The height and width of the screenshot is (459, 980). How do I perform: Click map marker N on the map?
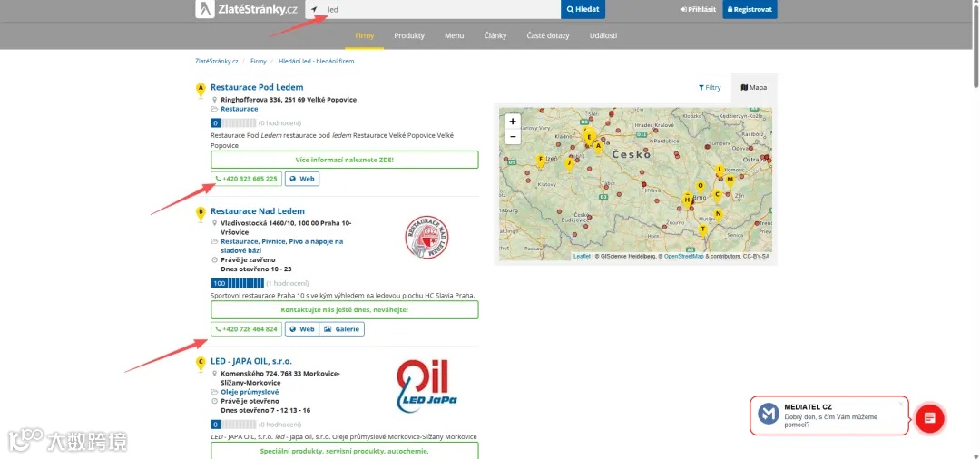pyautogui.click(x=718, y=216)
